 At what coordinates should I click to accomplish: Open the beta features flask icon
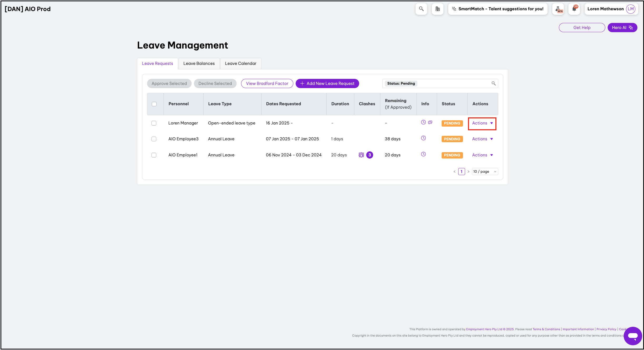coord(559,9)
